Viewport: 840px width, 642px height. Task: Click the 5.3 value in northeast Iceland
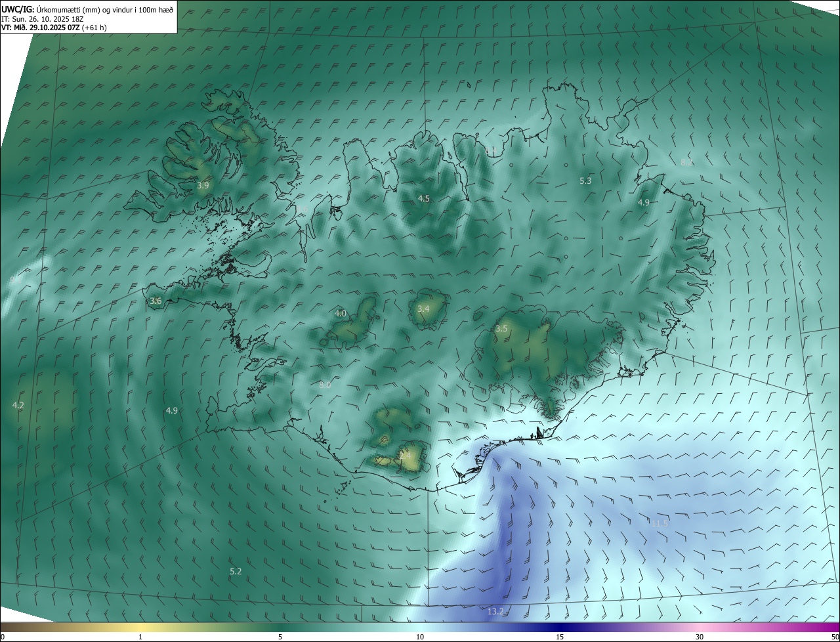(586, 181)
